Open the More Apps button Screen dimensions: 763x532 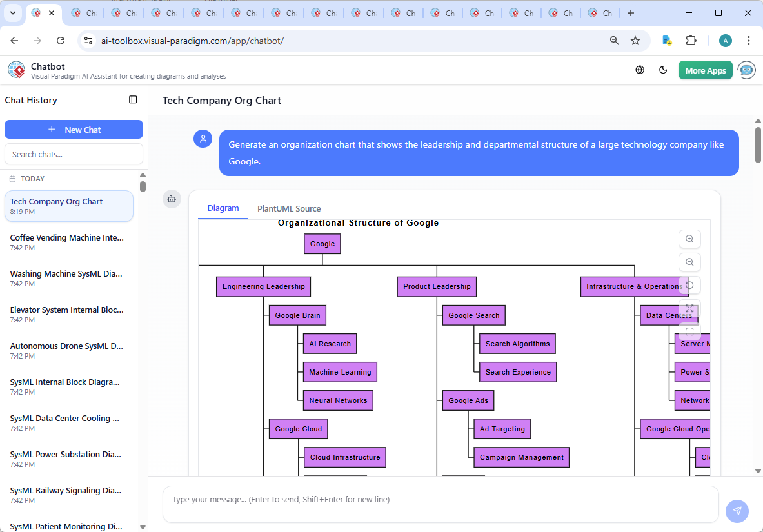[x=705, y=70]
